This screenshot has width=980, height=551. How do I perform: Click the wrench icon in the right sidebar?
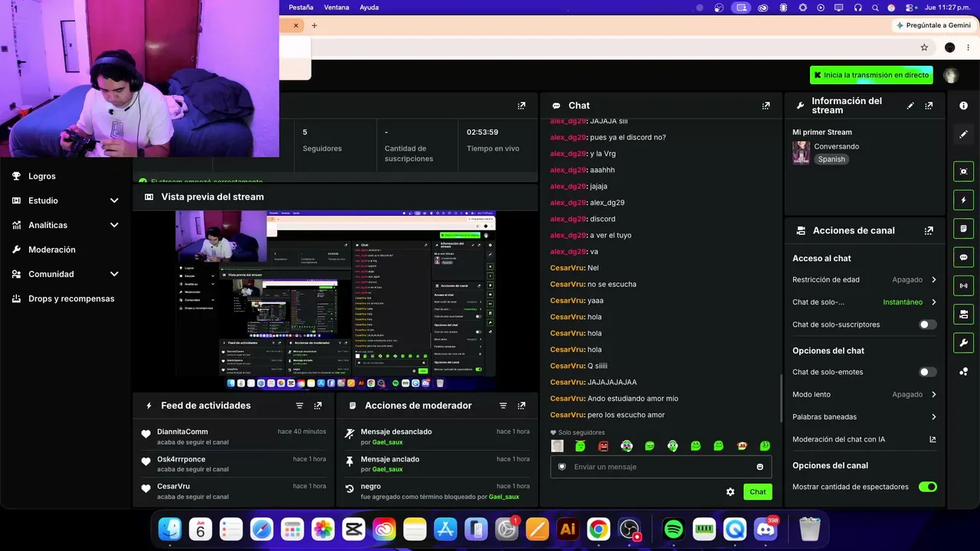pyautogui.click(x=964, y=342)
